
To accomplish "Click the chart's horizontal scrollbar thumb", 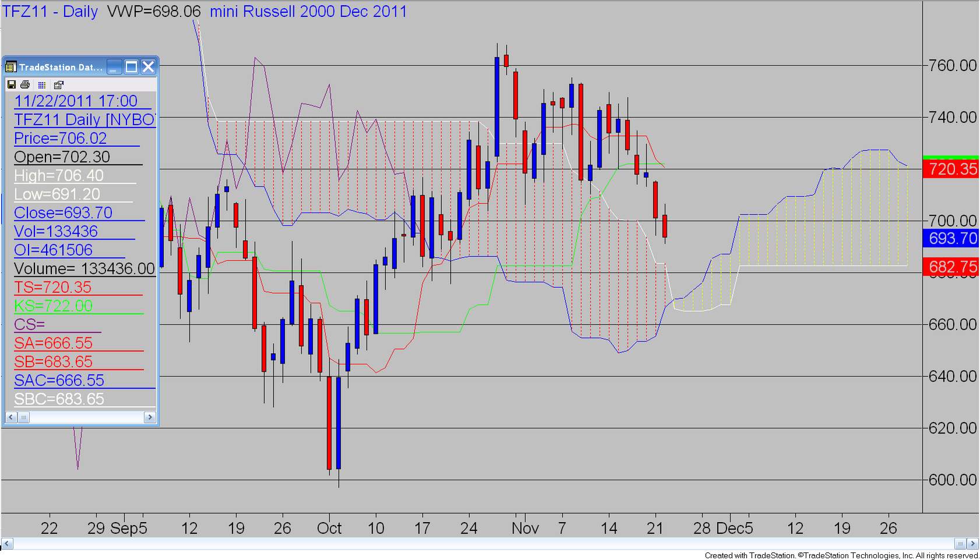I will pos(961,544).
